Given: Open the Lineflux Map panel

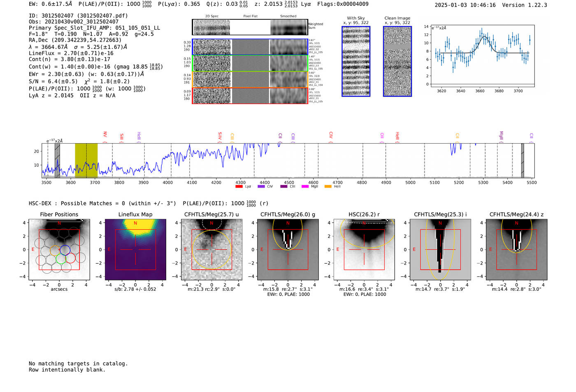Looking at the screenshot, I should (135, 250).
